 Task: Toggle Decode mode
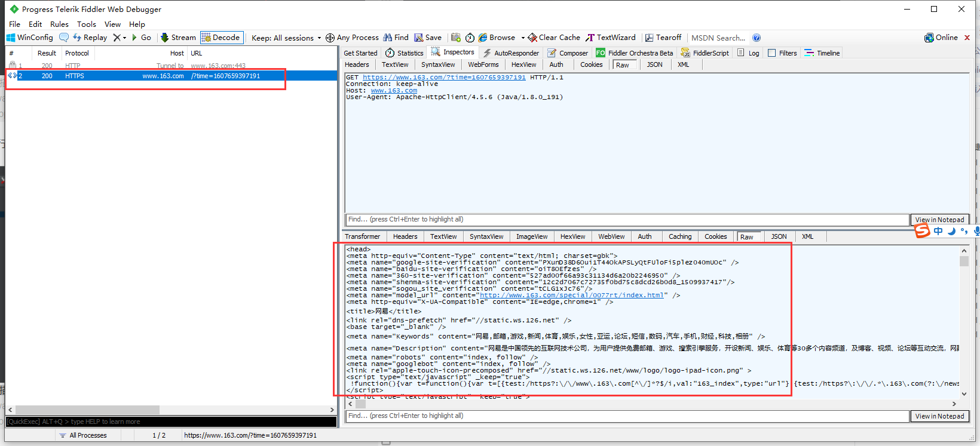[x=222, y=38]
